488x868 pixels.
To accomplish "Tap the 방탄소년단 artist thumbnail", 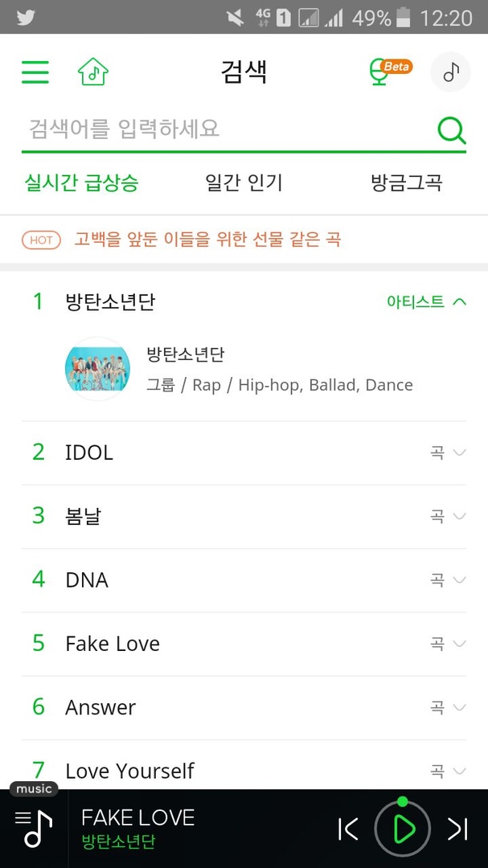I will (x=97, y=368).
